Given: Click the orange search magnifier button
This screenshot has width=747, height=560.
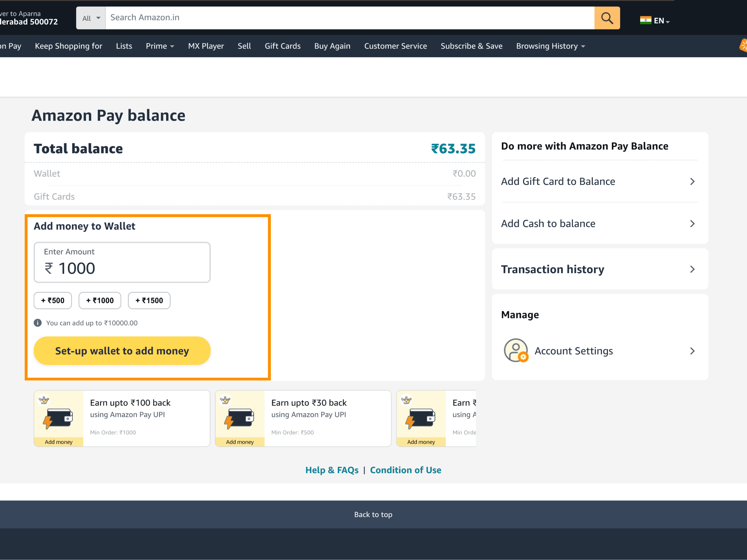Looking at the screenshot, I should pyautogui.click(x=607, y=18).
